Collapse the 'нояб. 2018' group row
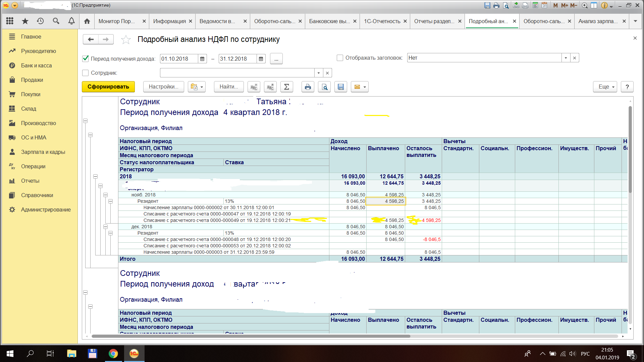 point(105,195)
